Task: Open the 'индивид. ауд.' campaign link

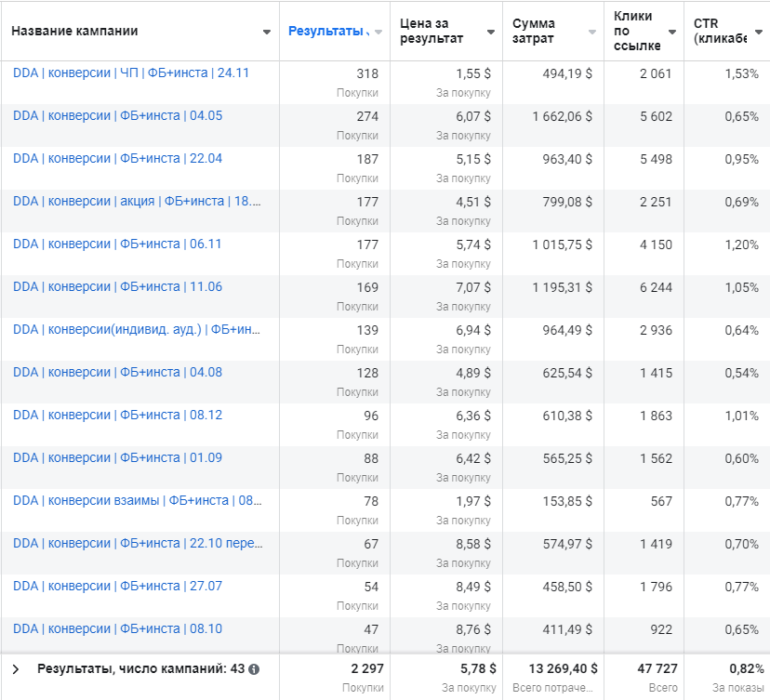Action: coord(137,329)
